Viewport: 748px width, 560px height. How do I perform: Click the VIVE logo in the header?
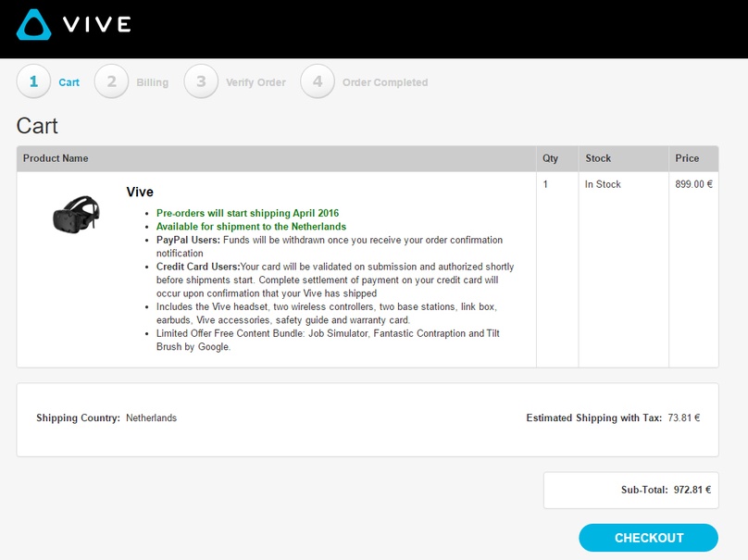click(x=74, y=24)
